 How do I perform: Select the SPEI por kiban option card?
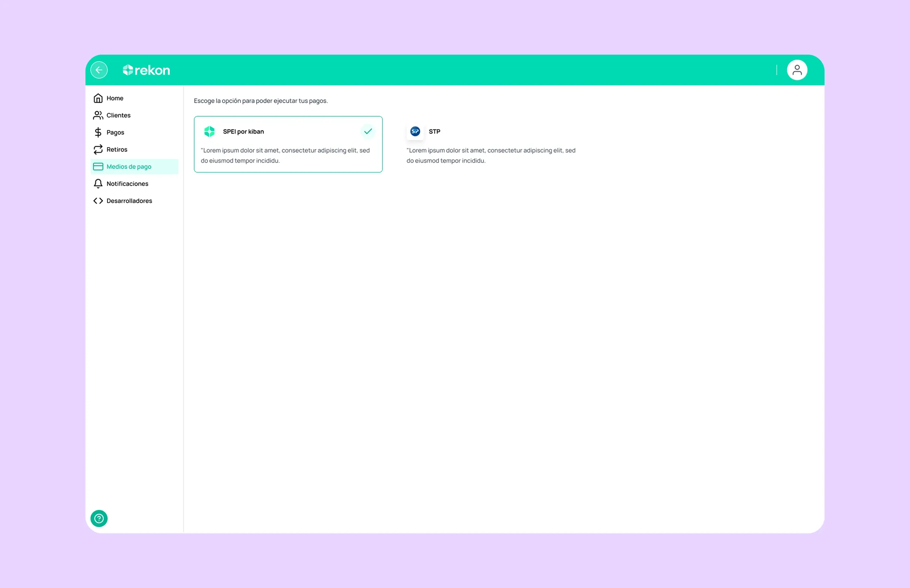tap(288, 144)
